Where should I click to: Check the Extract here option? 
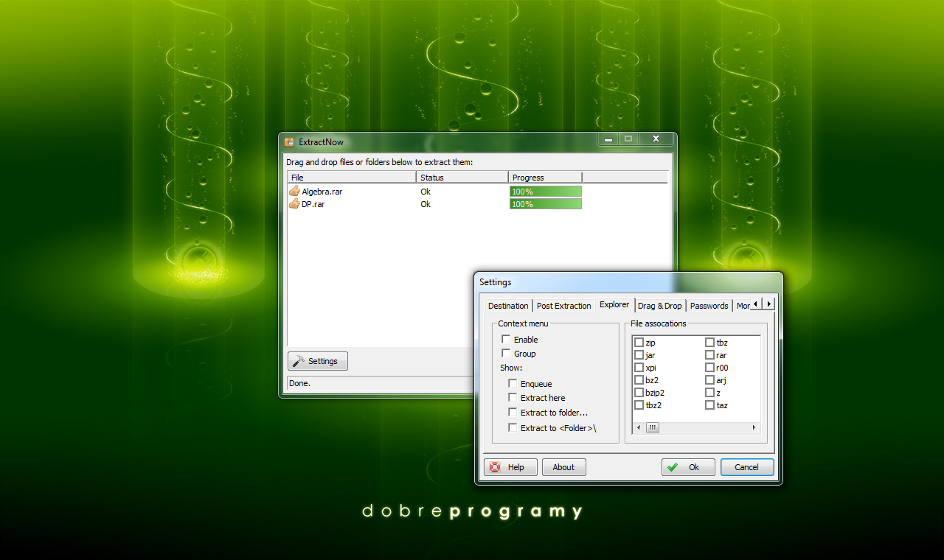(x=513, y=398)
